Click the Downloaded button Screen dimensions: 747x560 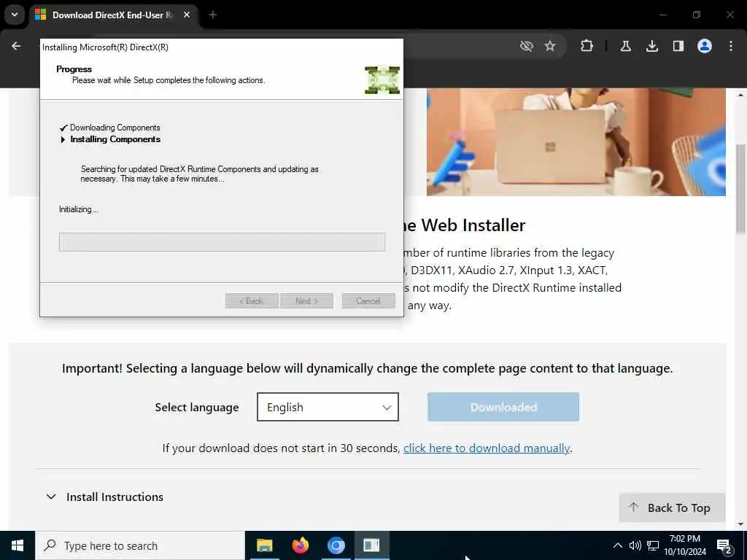pos(503,407)
